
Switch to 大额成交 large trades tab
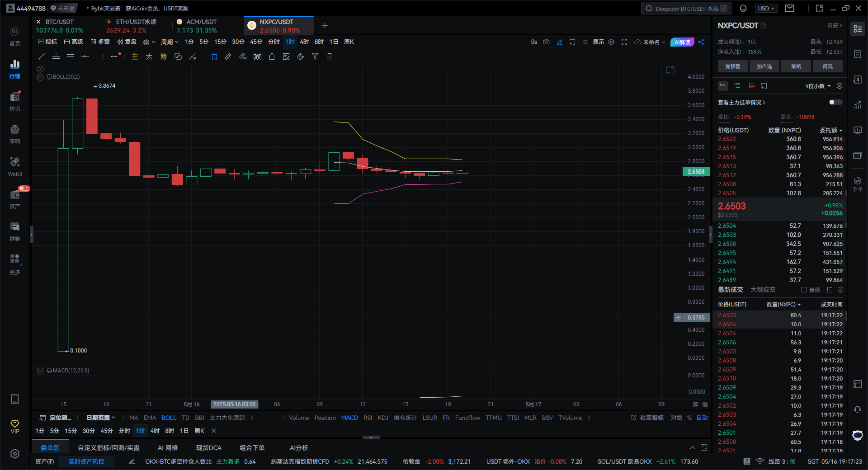(763, 290)
